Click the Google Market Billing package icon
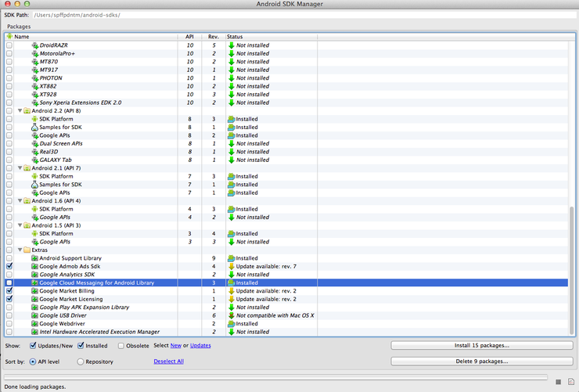Screen dimensions: 579x392 tap(34, 291)
